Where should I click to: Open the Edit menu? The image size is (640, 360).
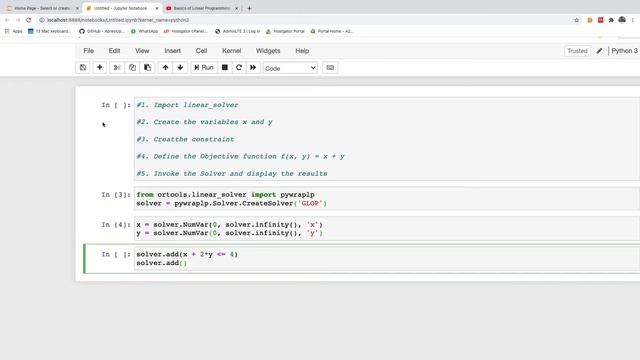114,51
